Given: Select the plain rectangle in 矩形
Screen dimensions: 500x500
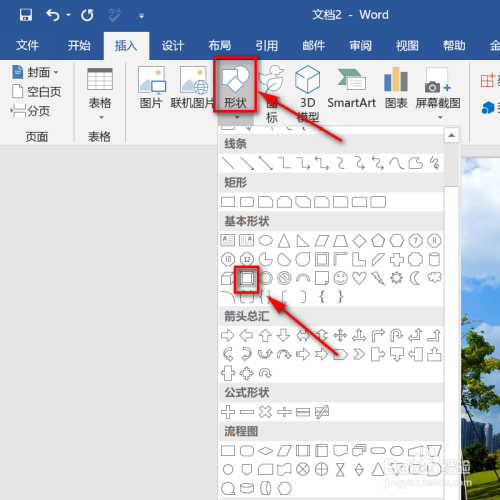Looking at the screenshot, I should [x=228, y=202].
